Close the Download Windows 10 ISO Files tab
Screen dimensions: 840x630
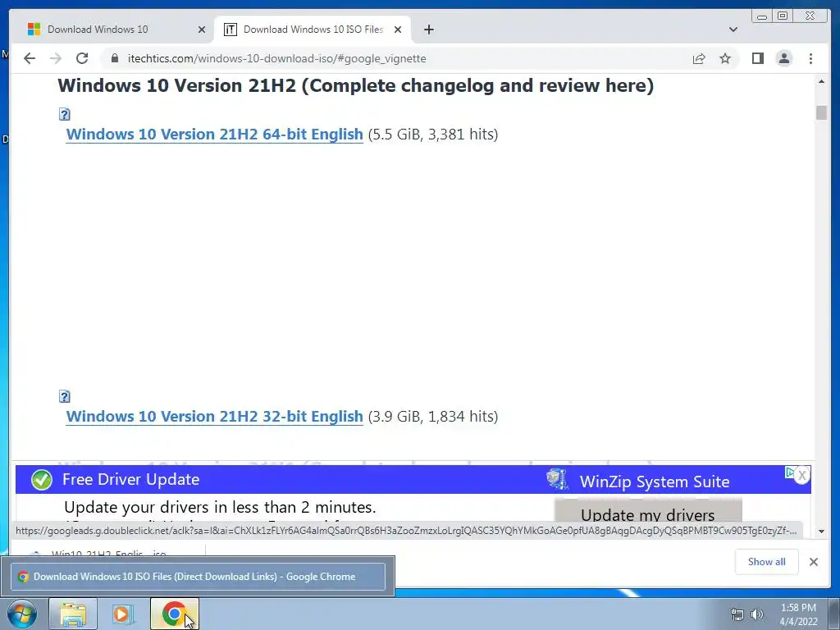398,30
